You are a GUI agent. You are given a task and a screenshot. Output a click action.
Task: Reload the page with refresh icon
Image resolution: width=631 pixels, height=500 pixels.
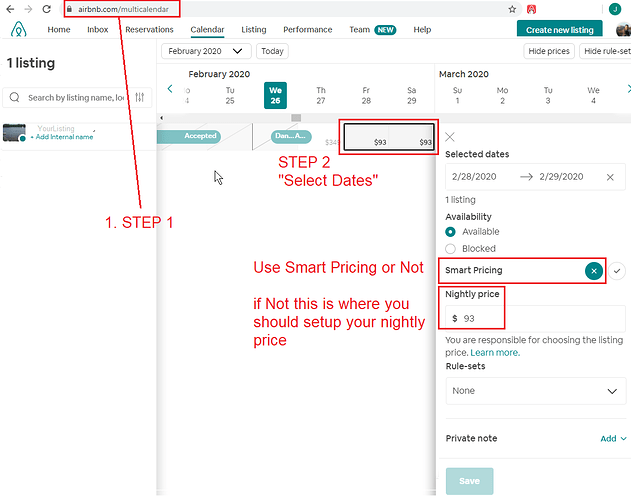(x=47, y=9)
